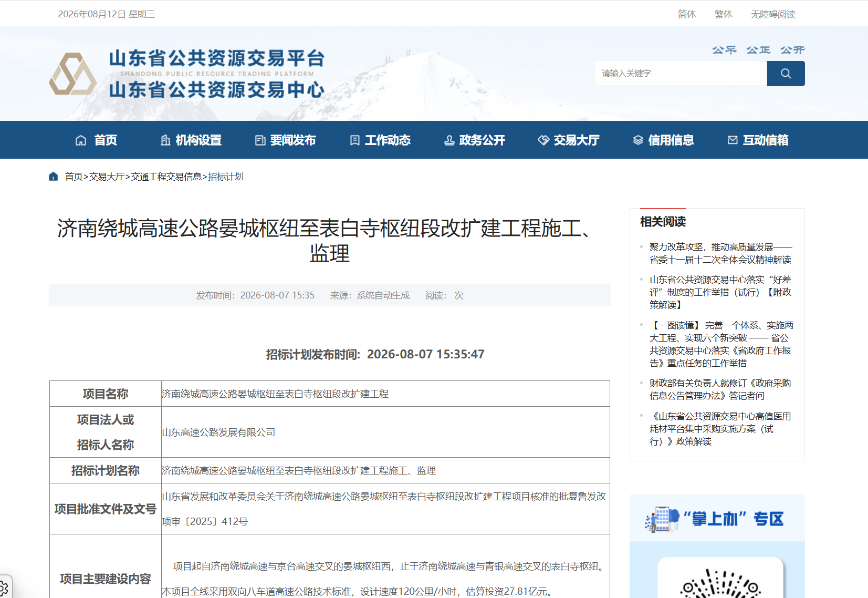Open article 聚力改革攻坚，推动高质量发展

(x=720, y=253)
